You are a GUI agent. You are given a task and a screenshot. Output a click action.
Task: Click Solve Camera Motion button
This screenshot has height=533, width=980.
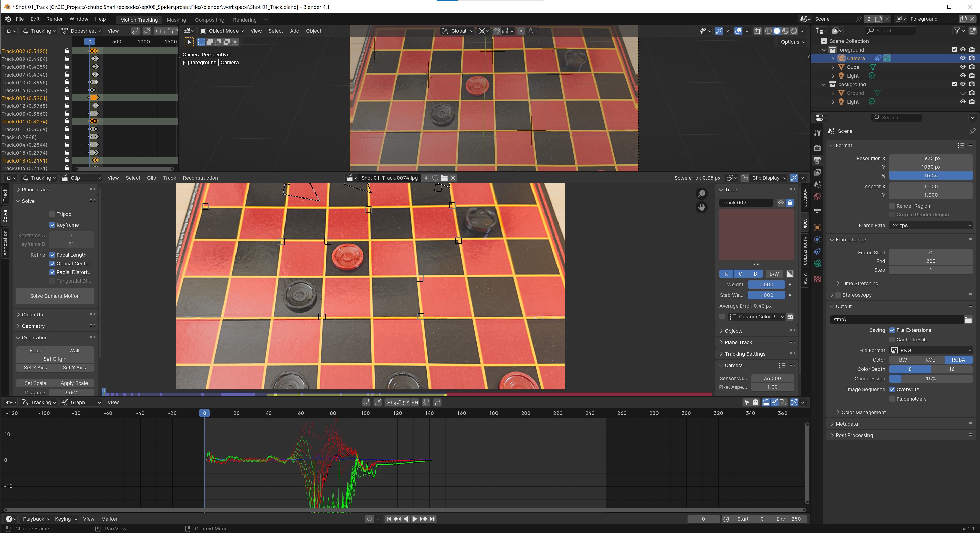55,296
